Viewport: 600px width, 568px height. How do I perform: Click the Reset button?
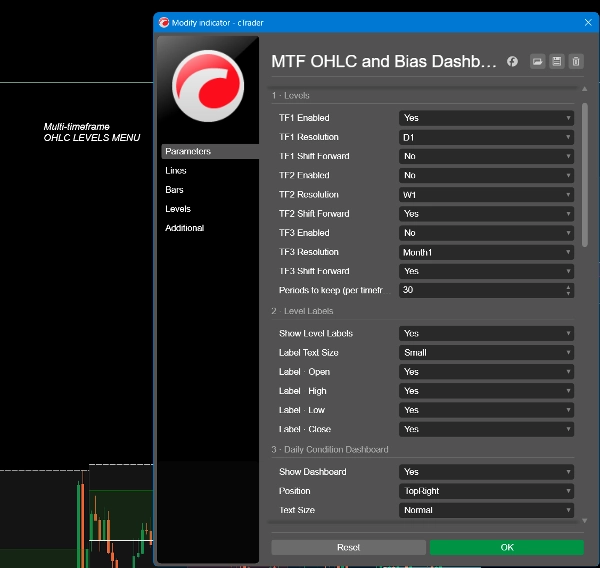(x=349, y=547)
